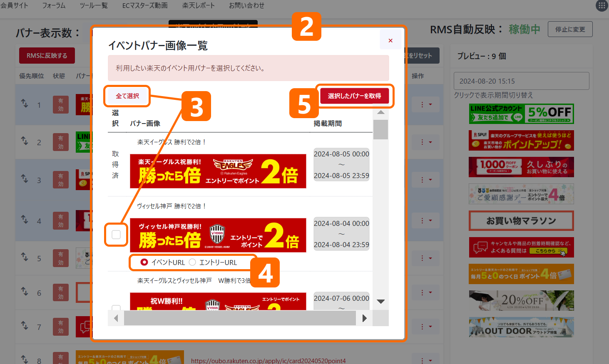Click the horizontal scroll left arrow
This screenshot has width=609, height=364.
pos(116,318)
